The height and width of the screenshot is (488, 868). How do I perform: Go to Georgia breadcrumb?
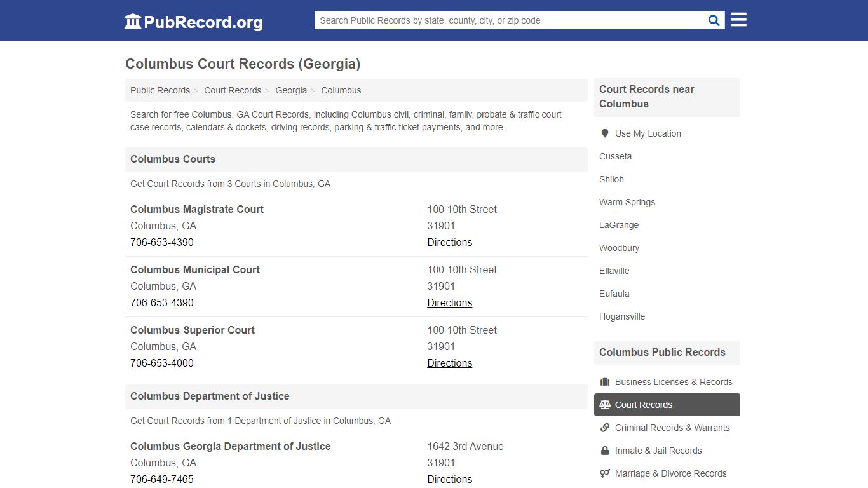coord(291,90)
